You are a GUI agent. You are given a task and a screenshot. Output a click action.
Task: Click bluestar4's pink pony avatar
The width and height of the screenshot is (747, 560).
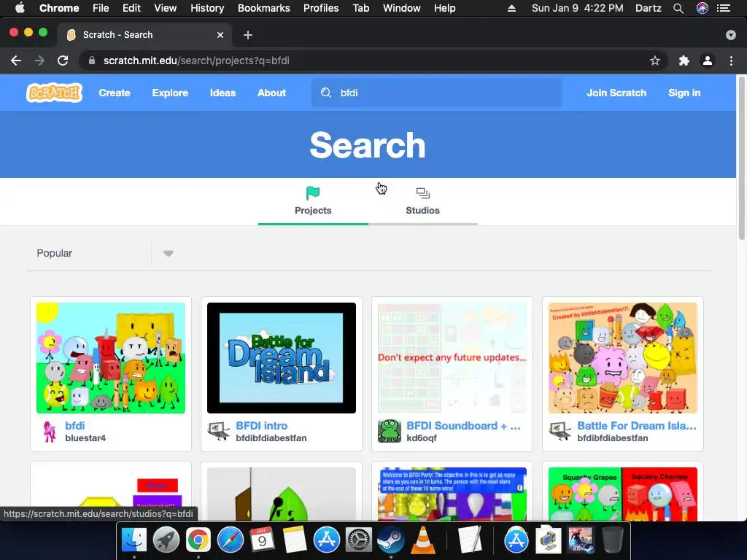(x=49, y=432)
